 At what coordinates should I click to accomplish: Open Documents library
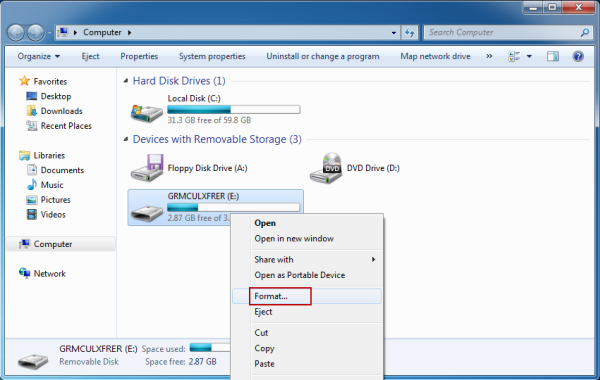click(62, 170)
